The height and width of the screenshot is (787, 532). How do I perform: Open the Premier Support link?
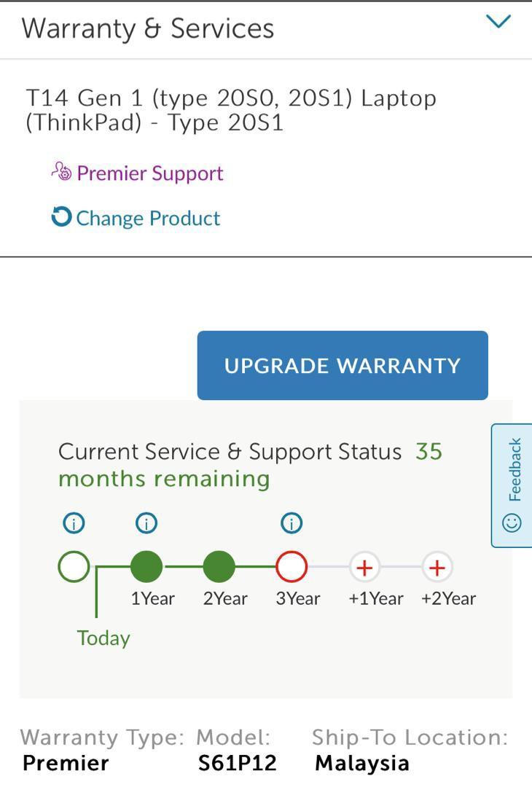point(149,173)
